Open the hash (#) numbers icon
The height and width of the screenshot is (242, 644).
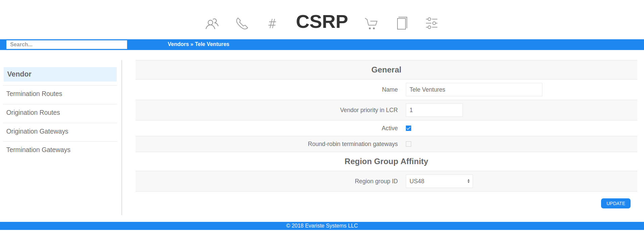click(x=272, y=23)
